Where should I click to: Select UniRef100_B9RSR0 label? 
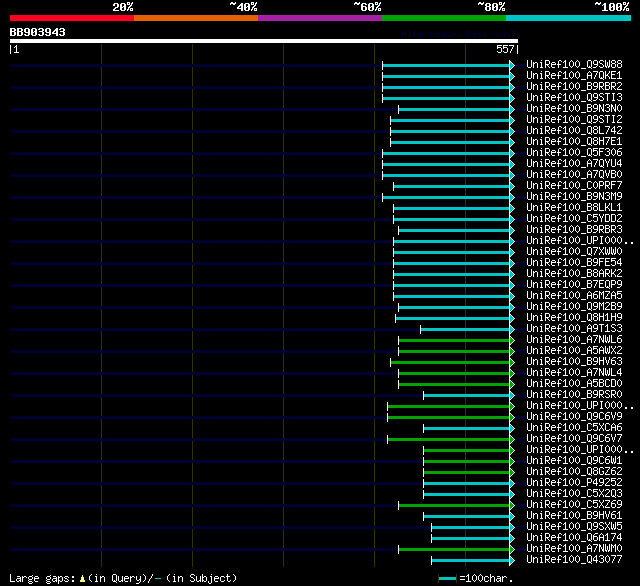(574, 395)
